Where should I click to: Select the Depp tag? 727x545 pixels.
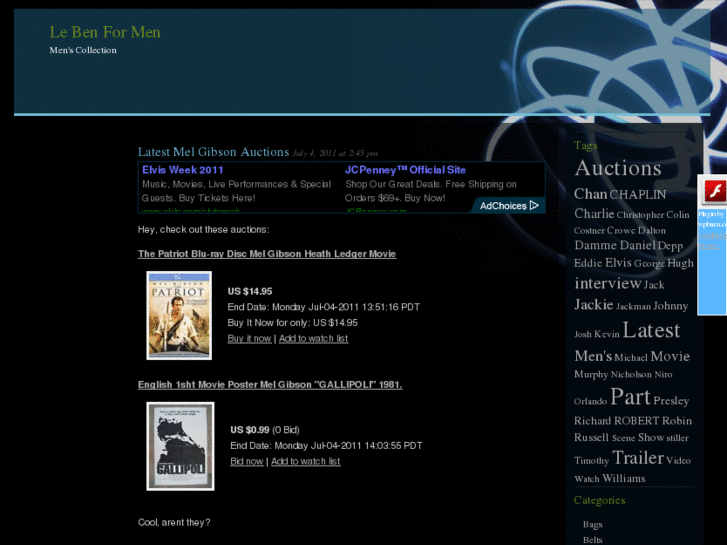670,246
